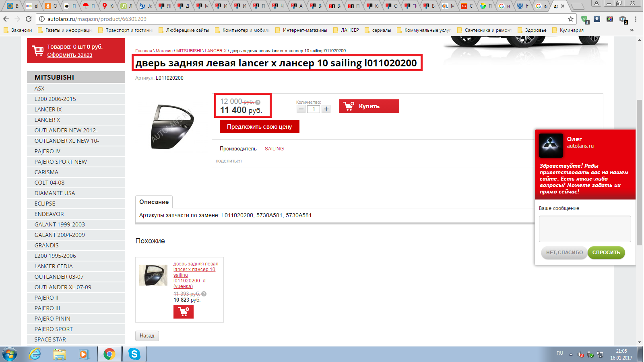Click Предложить свою цену button
The width and height of the screenshot is (644, 362).
260,127
